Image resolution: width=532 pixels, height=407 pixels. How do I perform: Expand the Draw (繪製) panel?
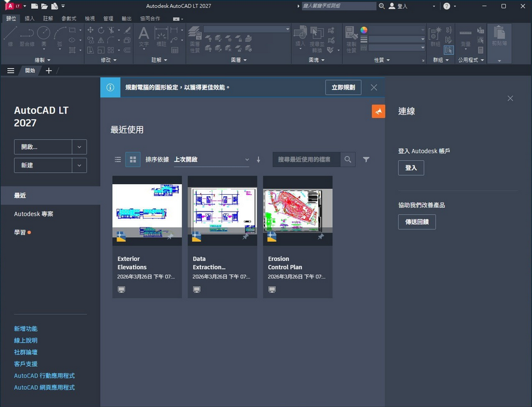click(42, 60)
